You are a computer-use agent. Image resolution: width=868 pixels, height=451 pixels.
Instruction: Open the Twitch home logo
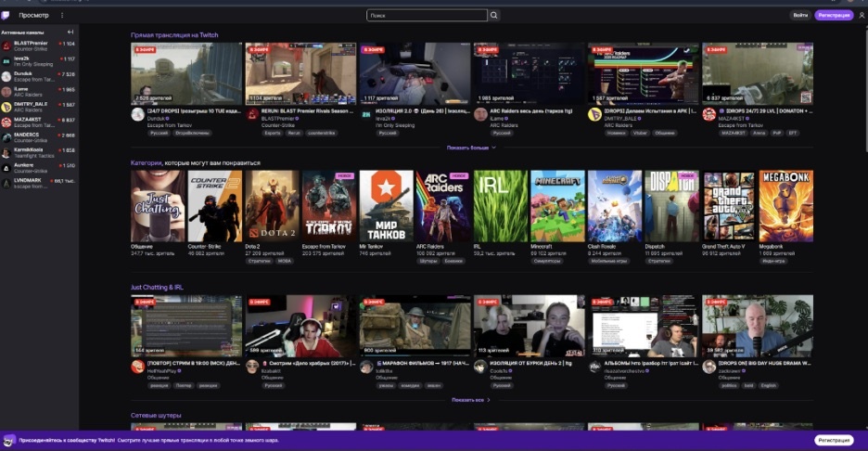tap(6, 15)
